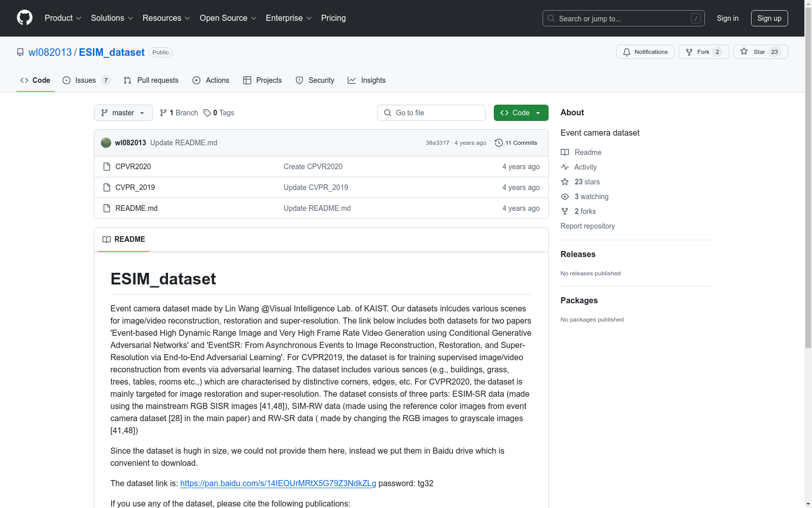Click the file icon beside CPVR2020
812x508 pixels.
(107, 167)
